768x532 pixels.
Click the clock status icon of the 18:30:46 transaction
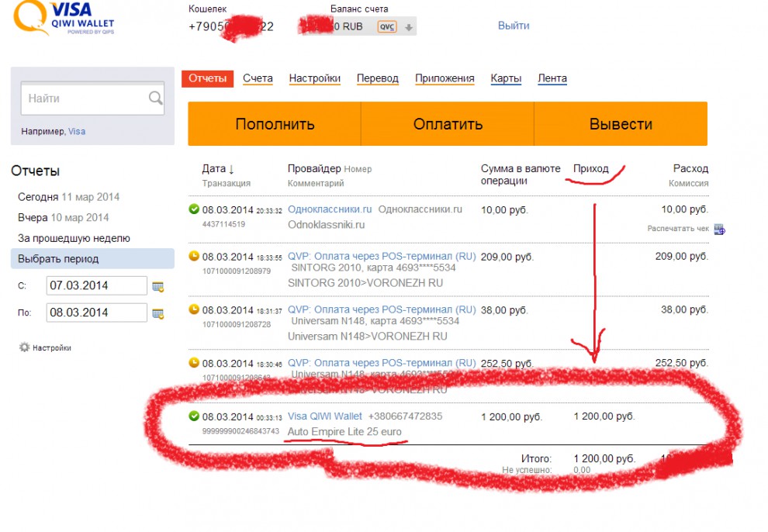194,362
